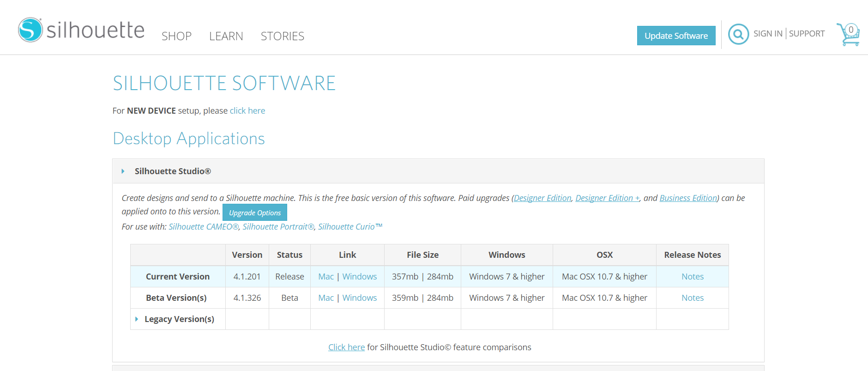Click the Legacy Version(s) row label
Viewport: 868px width, 371px height.
coord(179,319)
